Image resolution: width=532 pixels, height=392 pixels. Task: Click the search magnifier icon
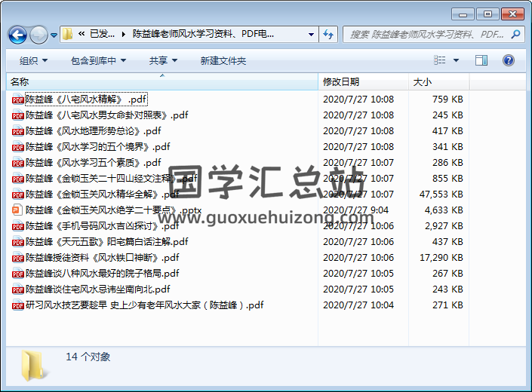point(515,34)
